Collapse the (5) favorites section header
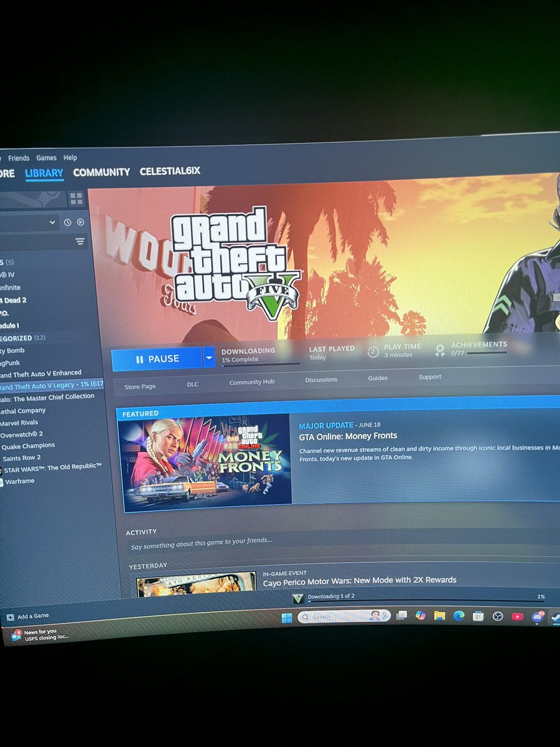The height and width of the screenshot is (747, 560). (x=7, y=262)
